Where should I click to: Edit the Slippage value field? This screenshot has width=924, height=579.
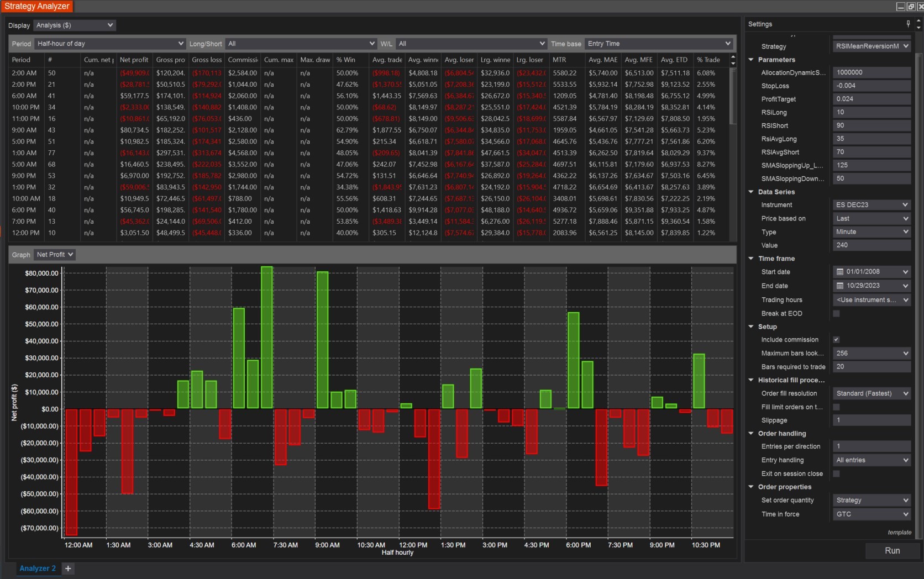(x=872, y=420)
